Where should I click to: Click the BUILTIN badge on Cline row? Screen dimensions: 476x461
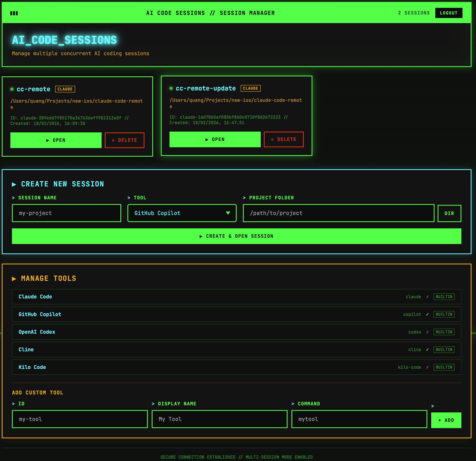tap(444, 350)
